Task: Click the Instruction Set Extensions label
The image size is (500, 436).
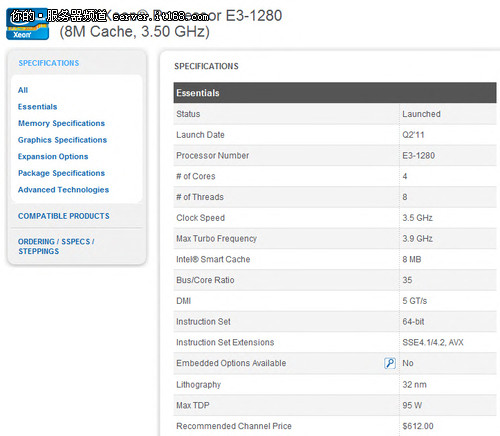Action: [x=225, y=342]
